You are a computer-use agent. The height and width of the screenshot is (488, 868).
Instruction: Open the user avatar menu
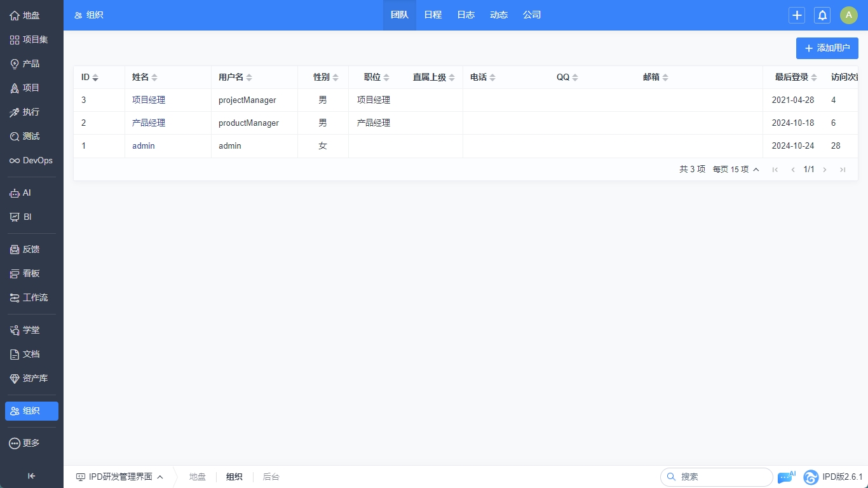pyautogui.click(x=848, y=15)
